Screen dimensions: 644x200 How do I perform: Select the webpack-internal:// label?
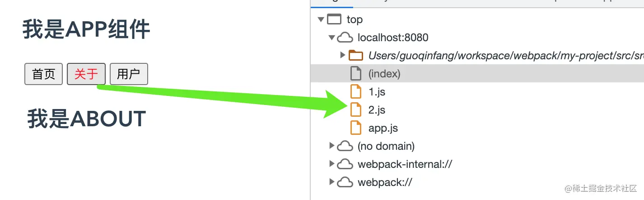(x=405, y=164)
